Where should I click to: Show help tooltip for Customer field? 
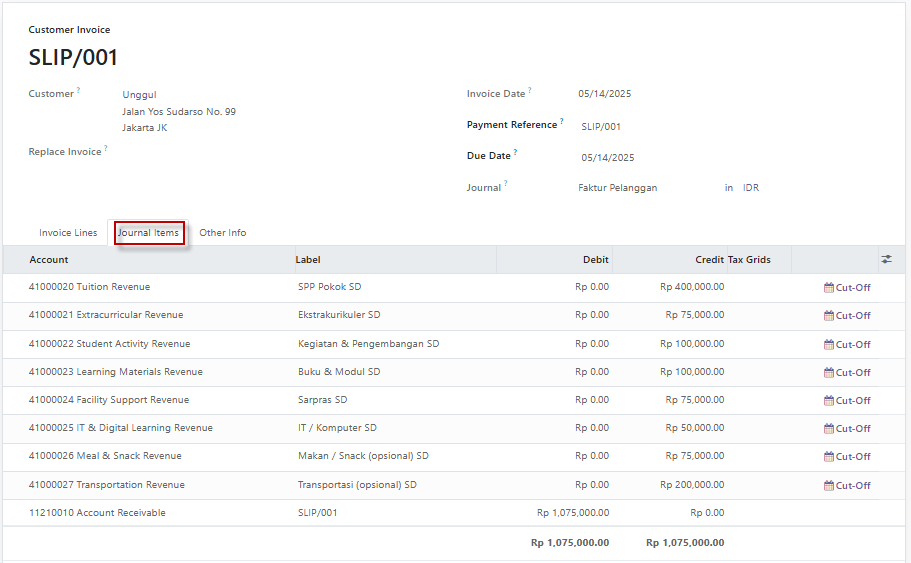tap(78, 90)
